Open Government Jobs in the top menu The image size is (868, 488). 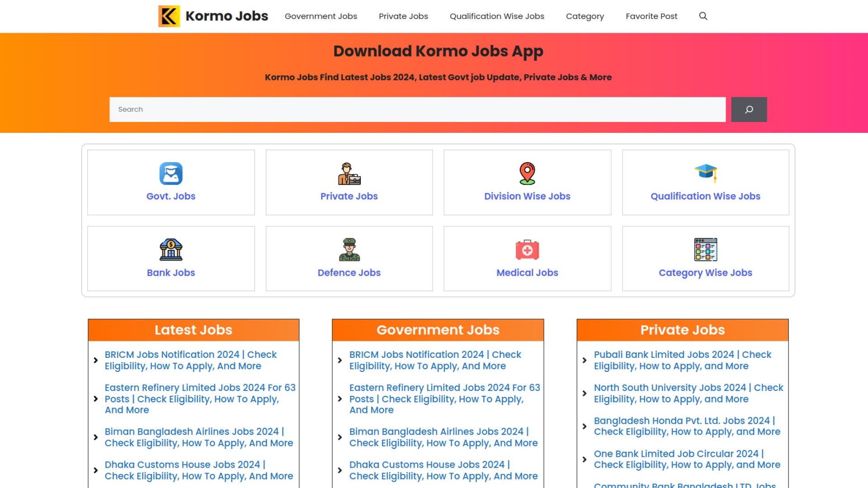click(321, 16)
